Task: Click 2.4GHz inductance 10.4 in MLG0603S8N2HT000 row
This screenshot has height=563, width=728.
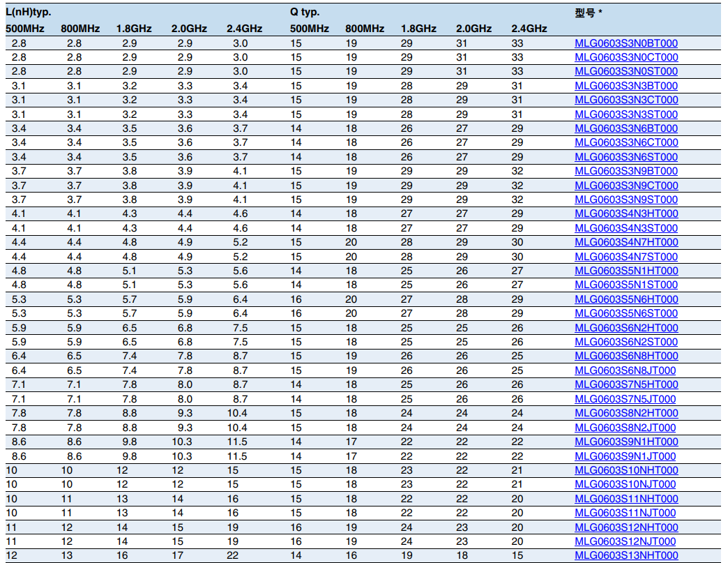Action: (x=237, y=413)
